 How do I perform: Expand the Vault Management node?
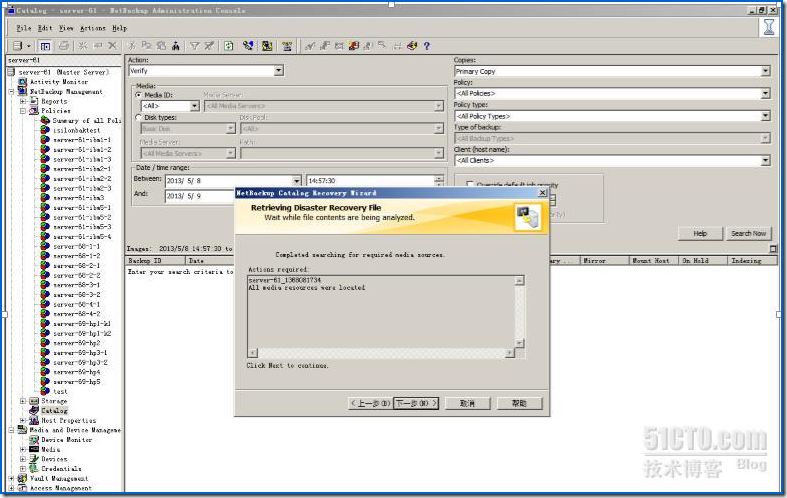point(12,478)
